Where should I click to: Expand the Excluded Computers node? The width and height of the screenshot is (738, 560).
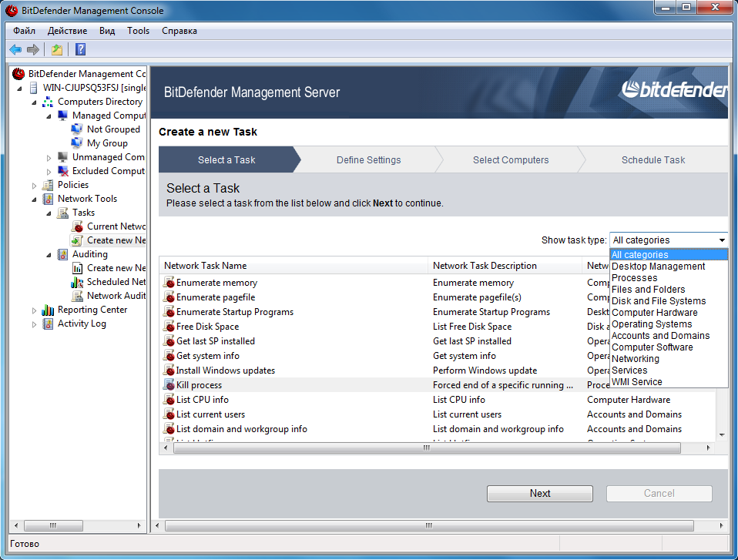click(x=49, y=171)
